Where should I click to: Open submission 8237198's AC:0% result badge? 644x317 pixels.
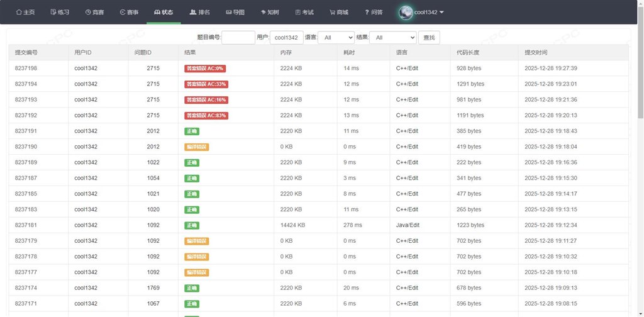206,68
